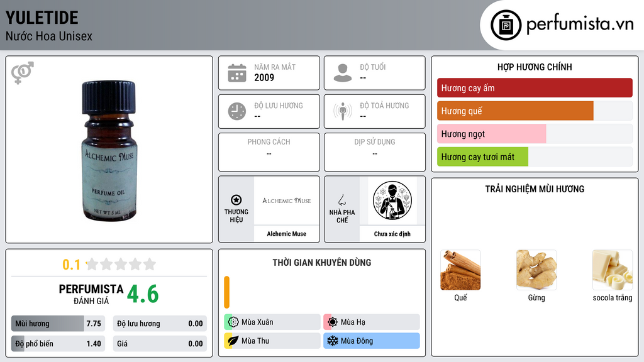Click the 4.6 Perfumista rating value

(143, 294)
